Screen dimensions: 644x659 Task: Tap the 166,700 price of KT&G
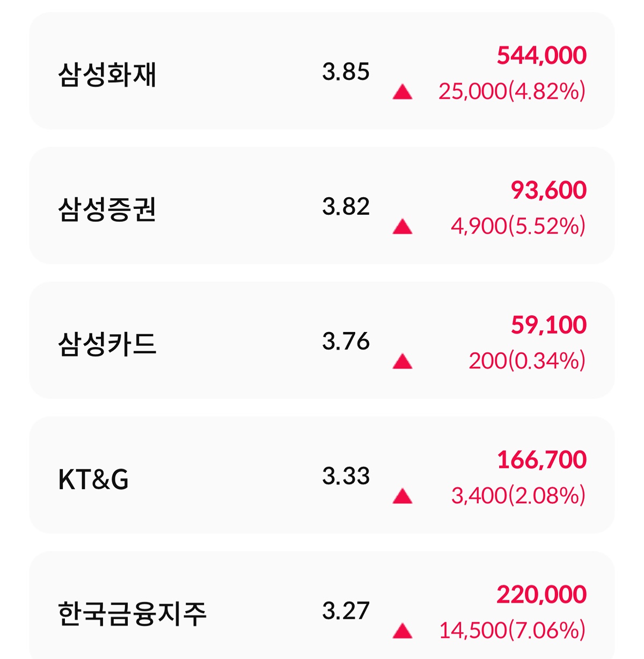(x=541, y=460)
